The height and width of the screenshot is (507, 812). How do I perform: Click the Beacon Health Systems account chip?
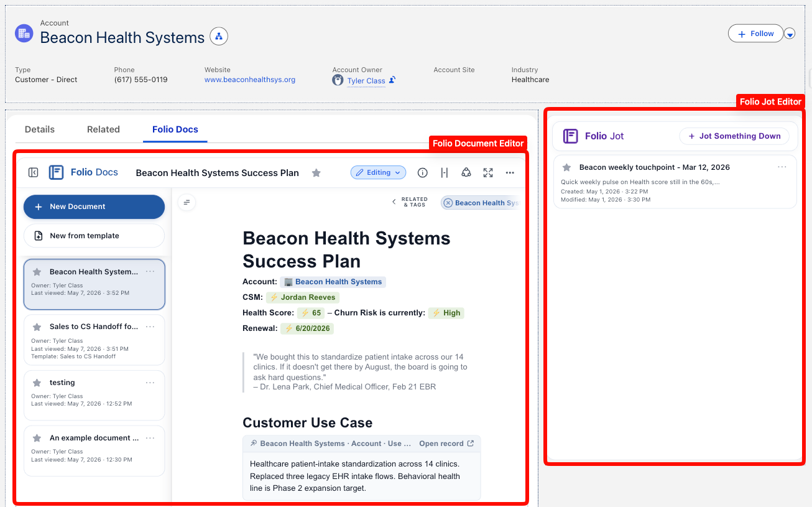pyautogui.click(x=333, y=282)
